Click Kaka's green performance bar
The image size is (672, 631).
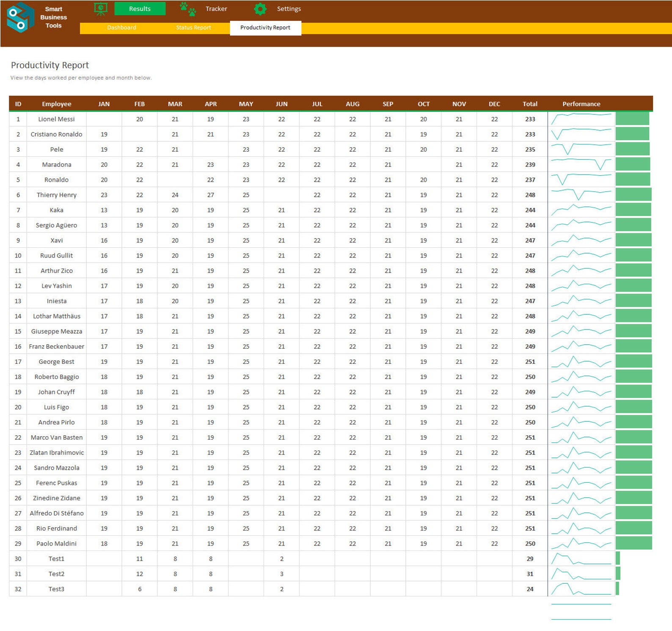[x=633, y=210]
